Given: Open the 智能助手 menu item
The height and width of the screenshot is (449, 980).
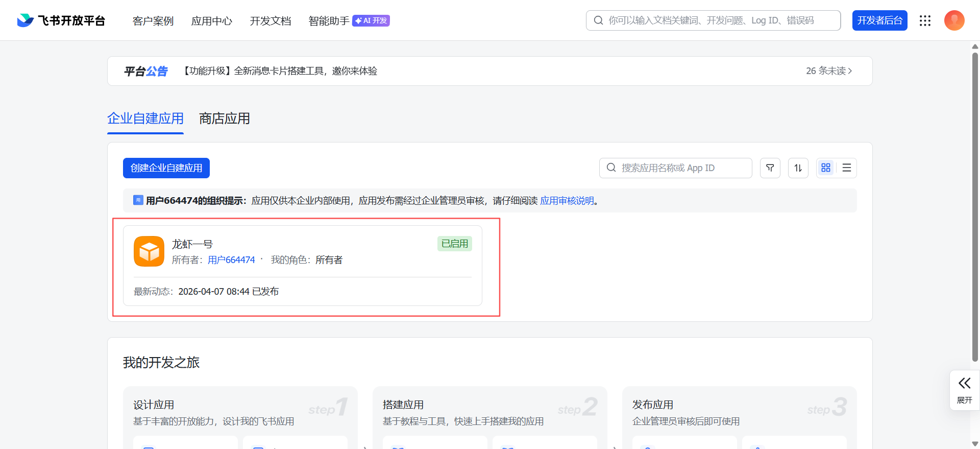Looking at the screenshot, I should click(x=329, y=21).
